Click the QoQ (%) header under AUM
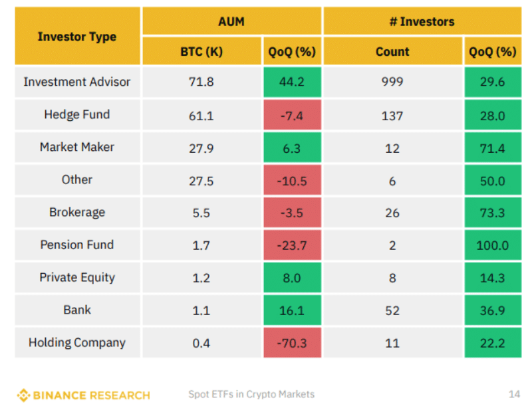 [x=292, y=52]
